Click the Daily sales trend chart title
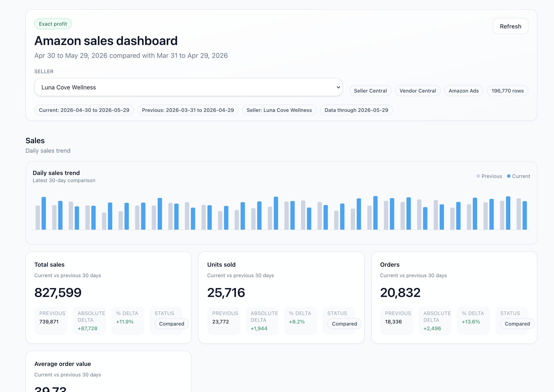 coord(56,173)
